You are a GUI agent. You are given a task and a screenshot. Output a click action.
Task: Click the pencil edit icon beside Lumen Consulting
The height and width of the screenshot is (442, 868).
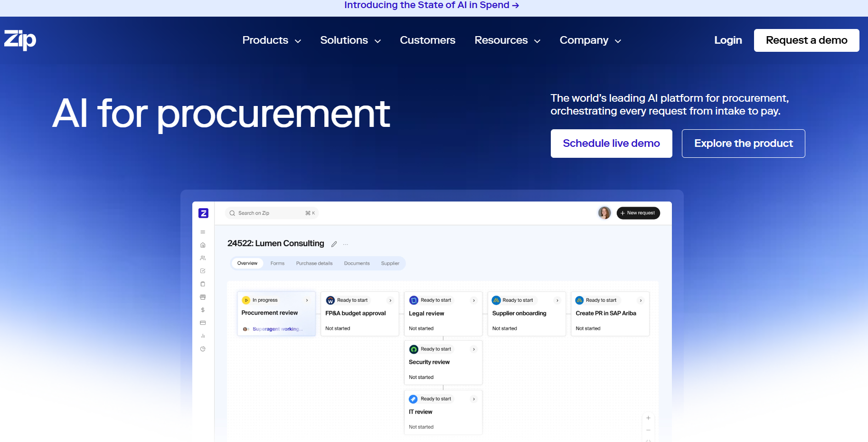point(334,244)
